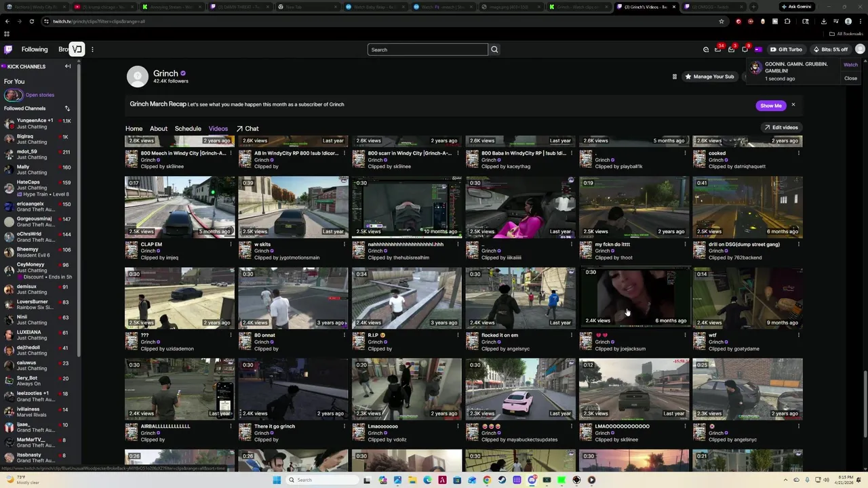The width and height of the screenshot is (868, 488).
Task: Close the live notification popup
Action: point(850,78)
